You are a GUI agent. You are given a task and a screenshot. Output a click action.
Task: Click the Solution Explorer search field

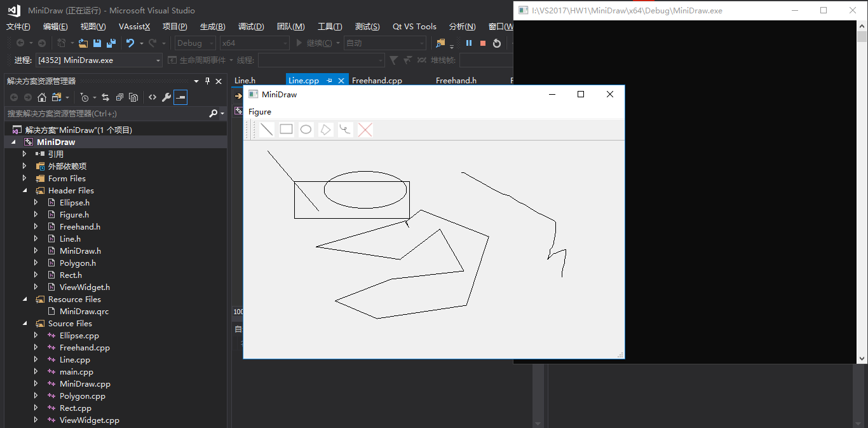[107, 113]
